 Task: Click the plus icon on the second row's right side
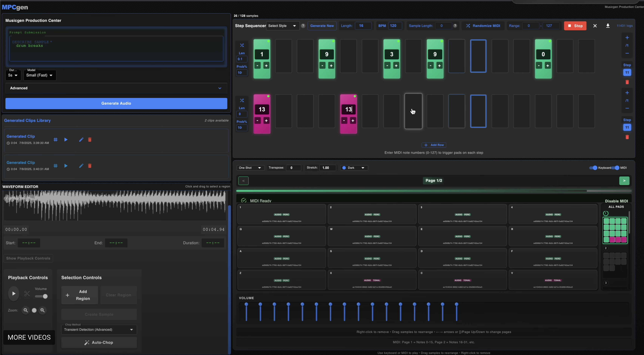[627, 93]
